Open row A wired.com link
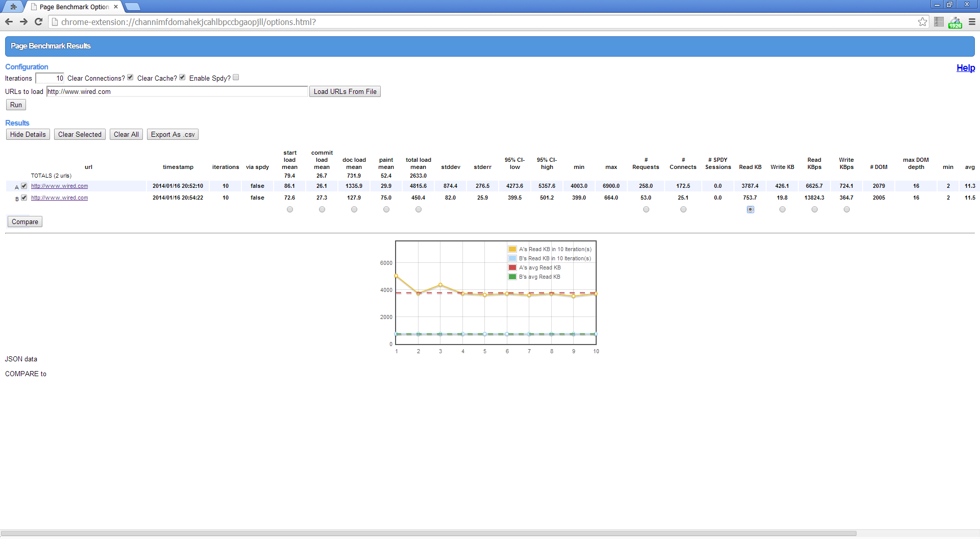 coord(59,186)
